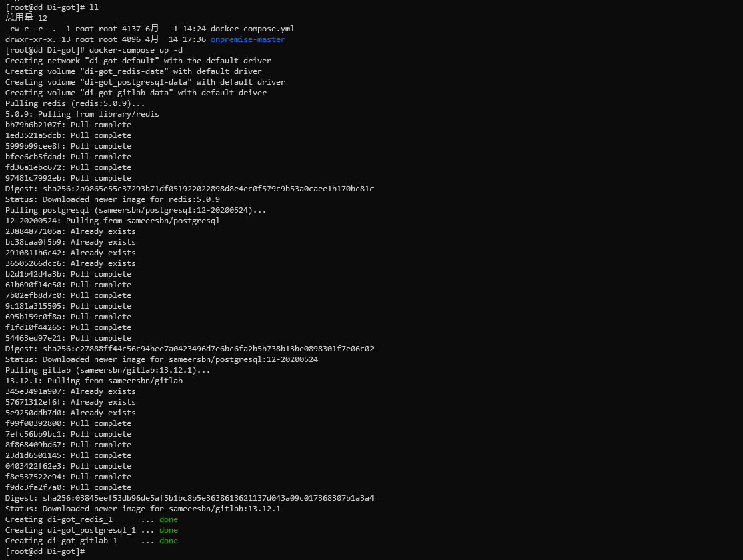Click the docker-compose.yml file name
Image resolution: width=743 pixels, height=560 pixels.
coord(253,29)
